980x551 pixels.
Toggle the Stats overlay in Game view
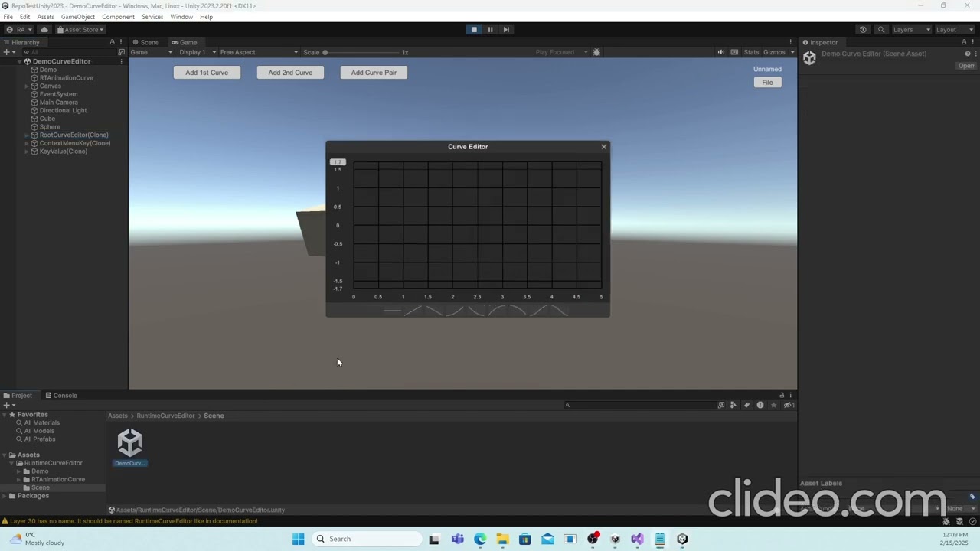pos(751,52)
